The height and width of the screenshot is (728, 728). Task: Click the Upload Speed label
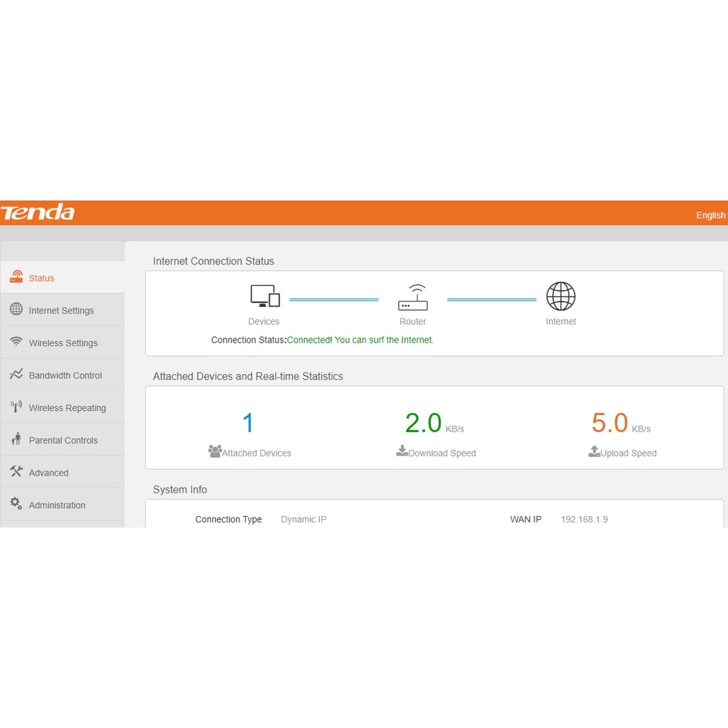point(628,453)
